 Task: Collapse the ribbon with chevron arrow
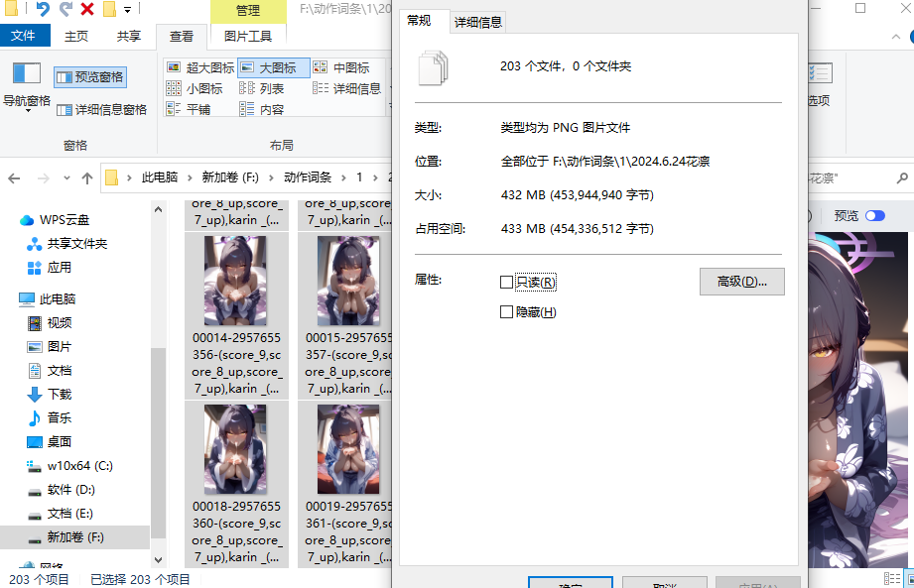(x=896, y=37)
